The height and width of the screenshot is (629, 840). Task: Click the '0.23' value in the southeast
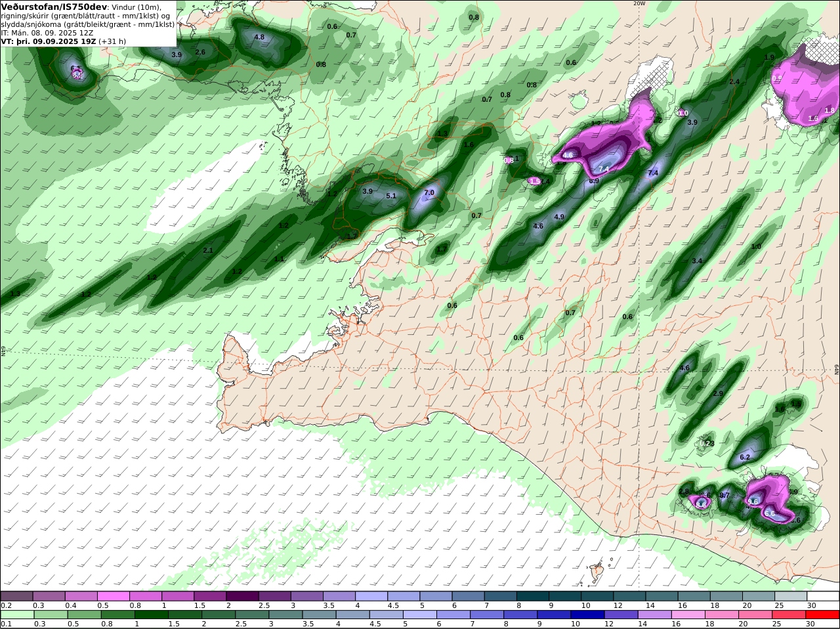coord(707,444)
